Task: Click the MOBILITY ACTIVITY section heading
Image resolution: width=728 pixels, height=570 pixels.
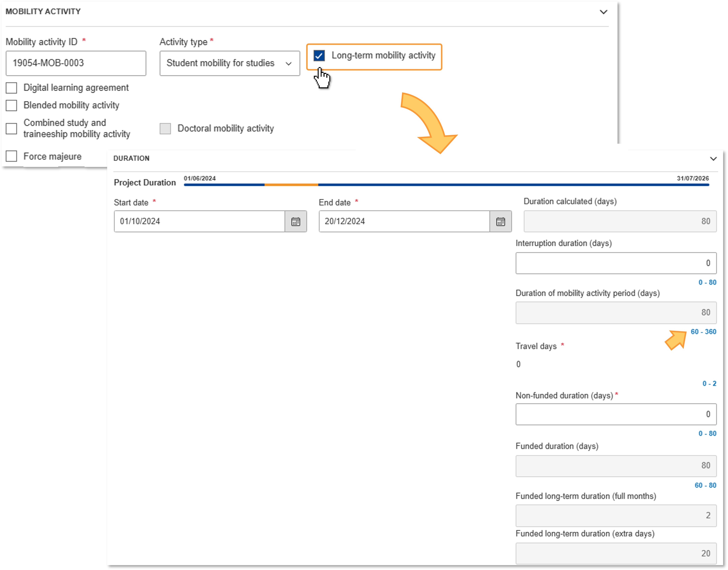Action: (x=43, y=12)
